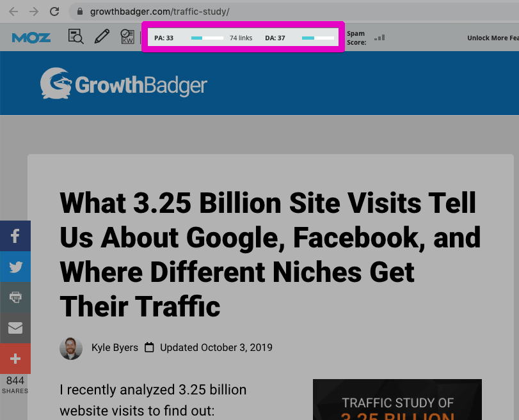Open the MOZ logo in the MozBar
Viewport: 519px width, 420px height.
[x=31, y=38]
